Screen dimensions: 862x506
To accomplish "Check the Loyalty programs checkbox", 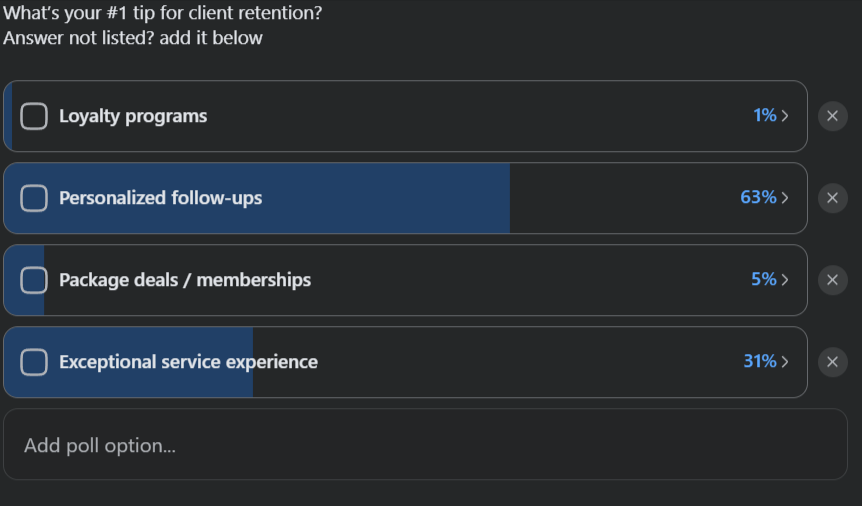I will tap(34, 116).
